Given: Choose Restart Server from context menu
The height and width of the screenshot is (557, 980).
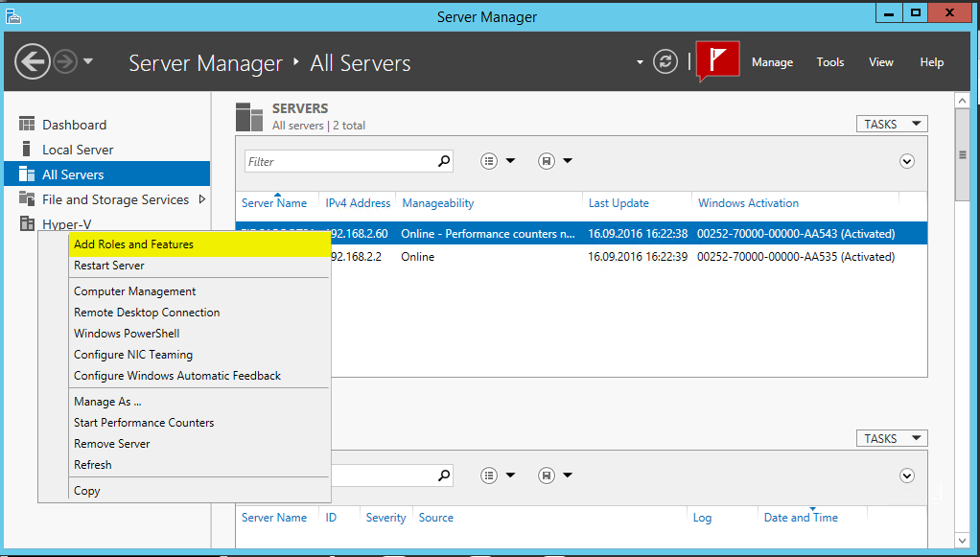Looking at the screenshot, I should pyautogui.click(x=198, y=266).
